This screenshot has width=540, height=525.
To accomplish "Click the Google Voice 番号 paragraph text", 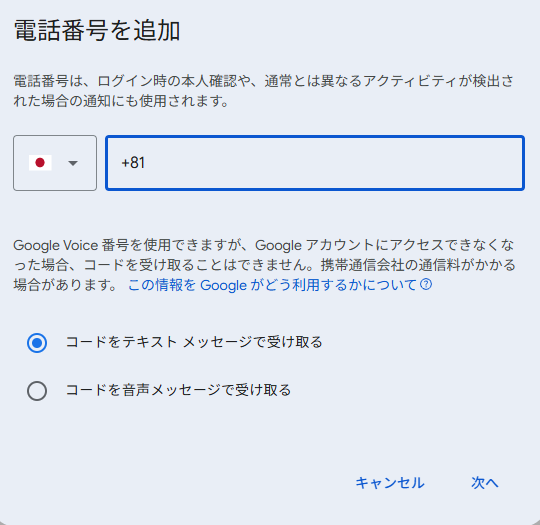I will (x=264, y=265).
